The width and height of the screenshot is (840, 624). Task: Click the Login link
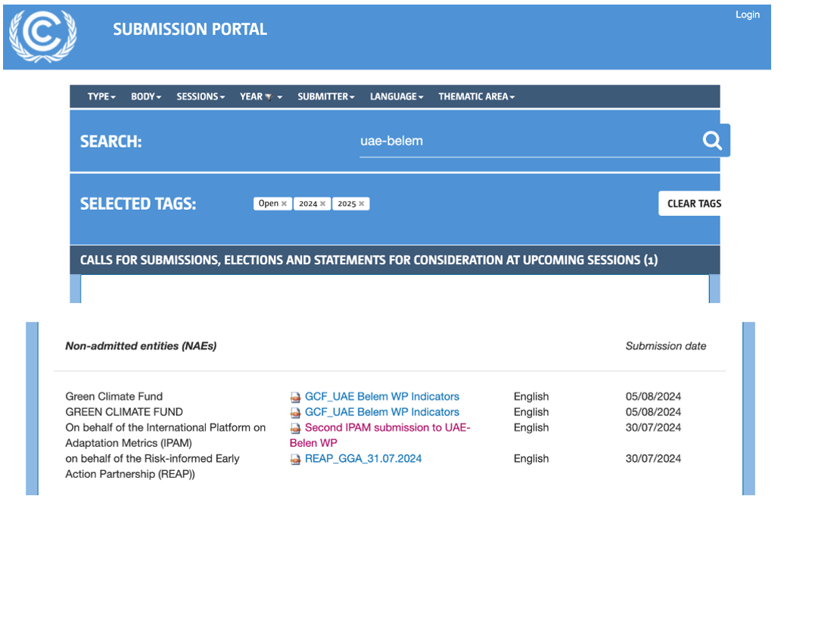click(x=747, y=15)
